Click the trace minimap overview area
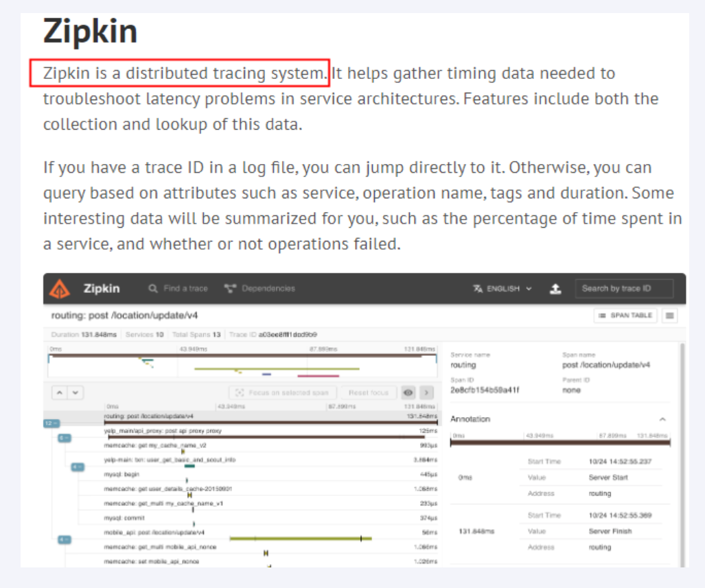705x588 pixels. [242, 366]
